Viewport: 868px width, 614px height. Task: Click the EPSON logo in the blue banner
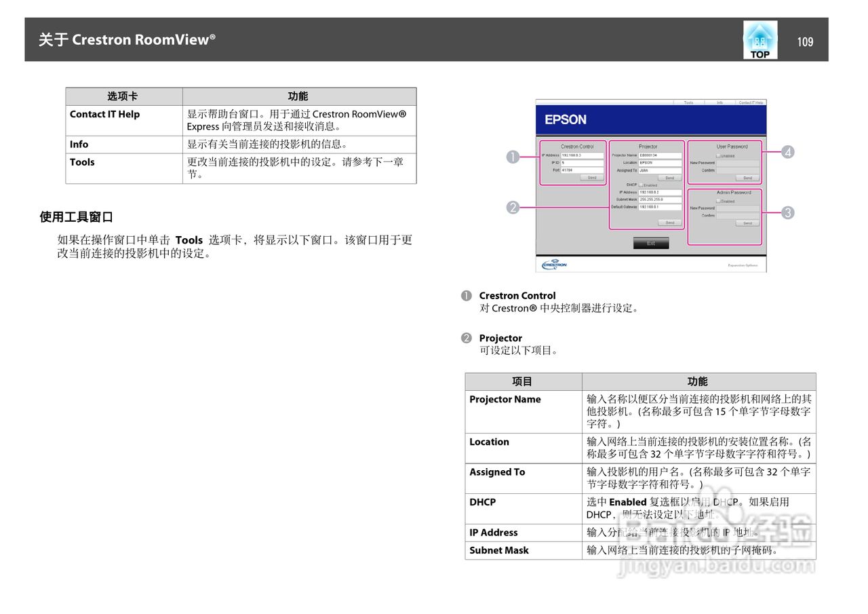[566, 119]
